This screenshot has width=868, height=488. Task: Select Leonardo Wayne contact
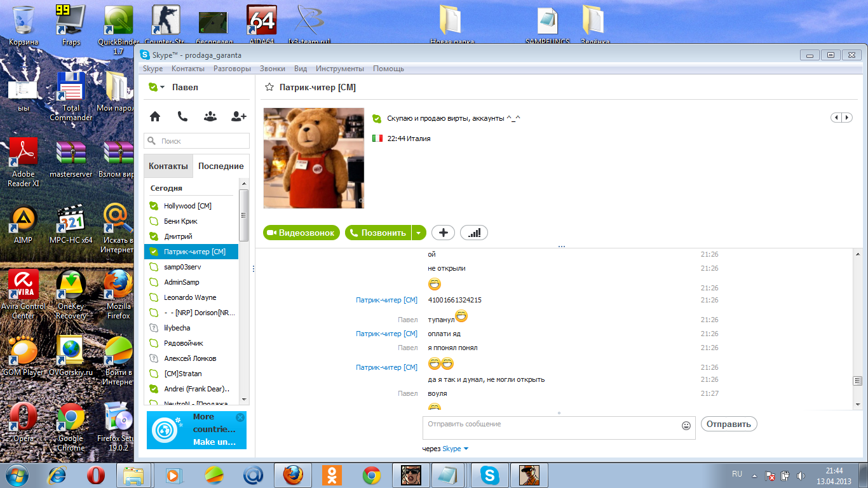click(x=191, y=297)
